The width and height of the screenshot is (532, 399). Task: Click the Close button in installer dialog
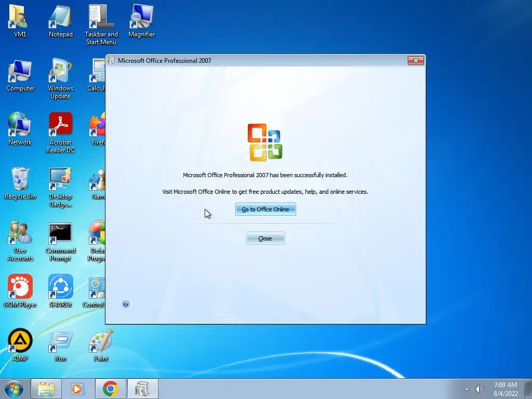point(265,238)
